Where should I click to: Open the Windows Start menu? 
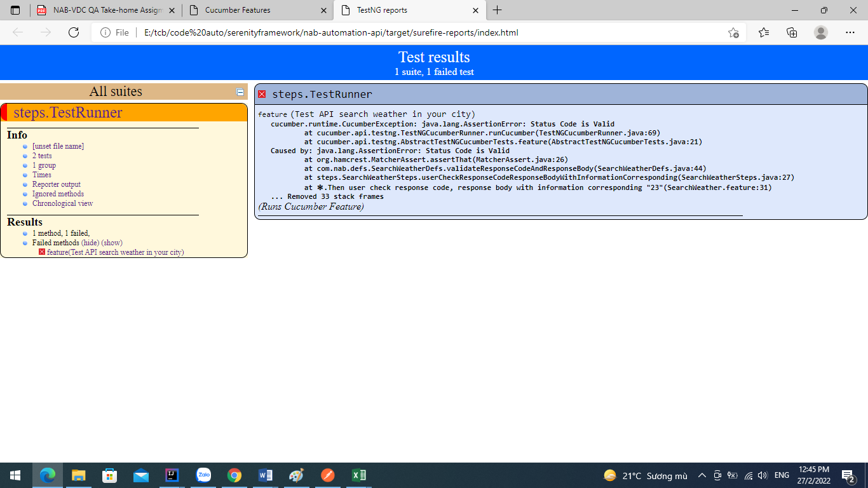[15, 475]
